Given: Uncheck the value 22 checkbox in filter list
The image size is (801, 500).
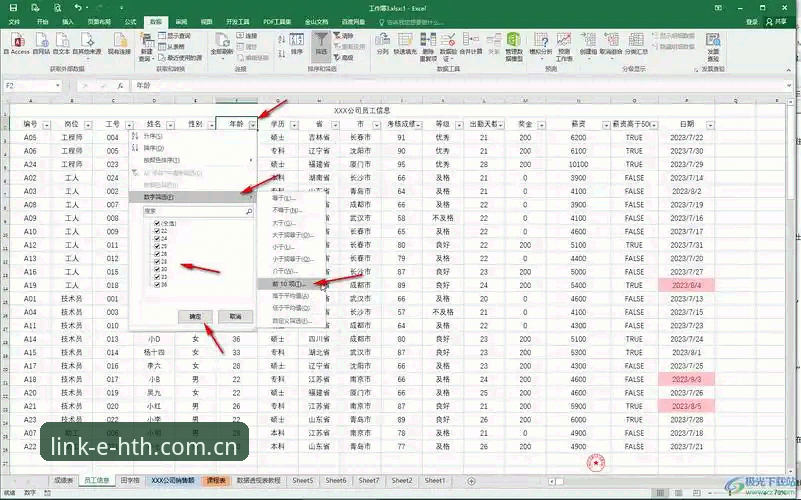Looking at the screenshot, I should point(157,231).
